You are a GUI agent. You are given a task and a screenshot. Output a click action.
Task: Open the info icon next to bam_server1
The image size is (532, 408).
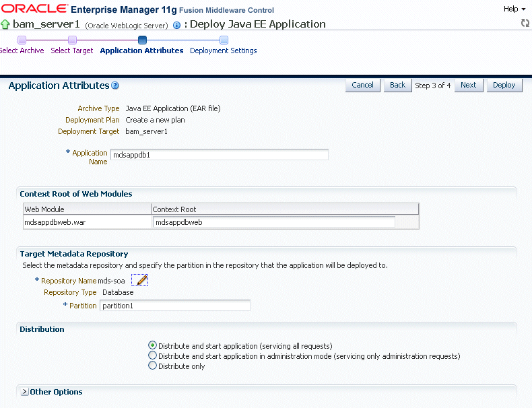coord(176,25)
